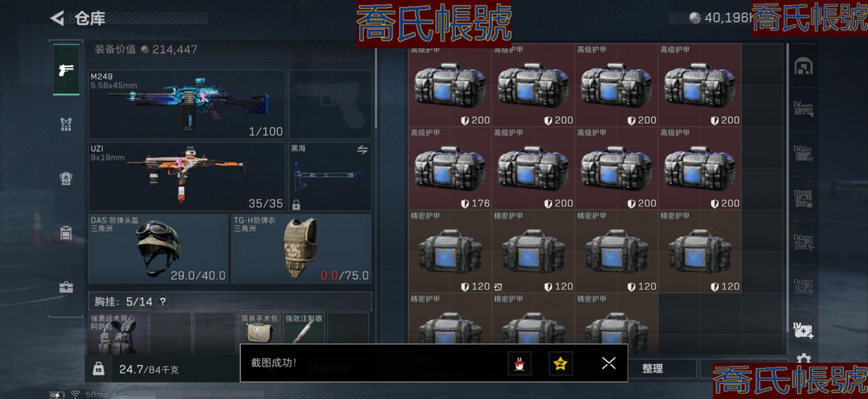Screen dimensions: 868x399
Task: Open the briefcase category in left sidebar
Action: coord(66,287)
